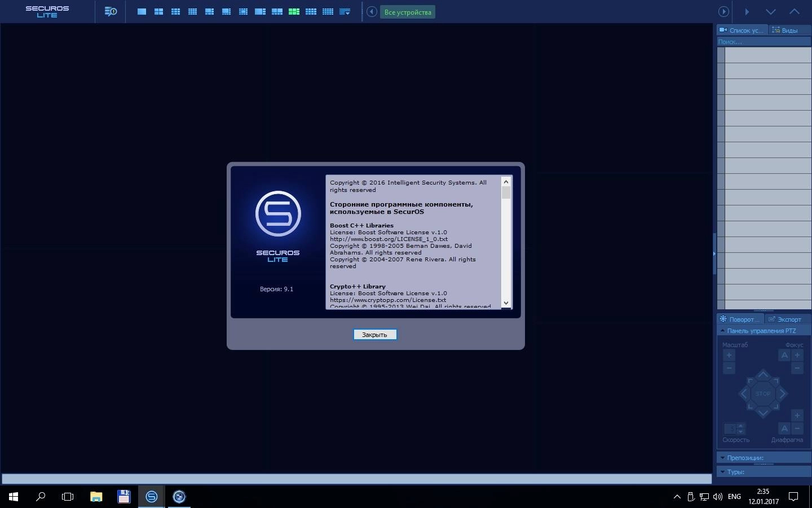Click the license text scrollbar thumb
Viewport: 812px width, 508px height.
click(x=506, y=193)
